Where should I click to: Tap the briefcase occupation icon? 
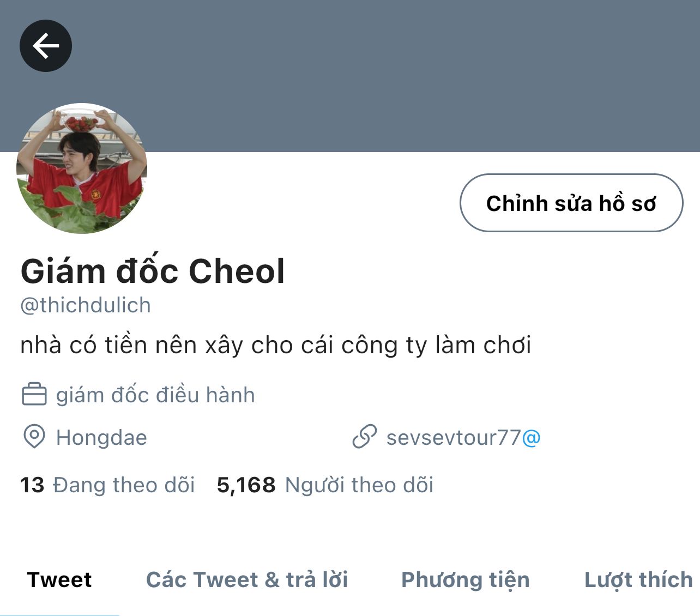(34, 394)
